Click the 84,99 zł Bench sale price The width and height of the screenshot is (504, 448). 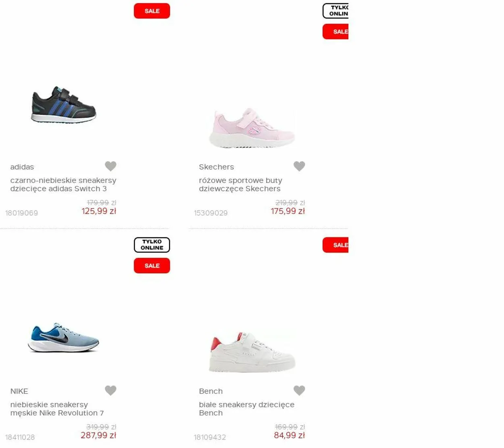(289, 435)
